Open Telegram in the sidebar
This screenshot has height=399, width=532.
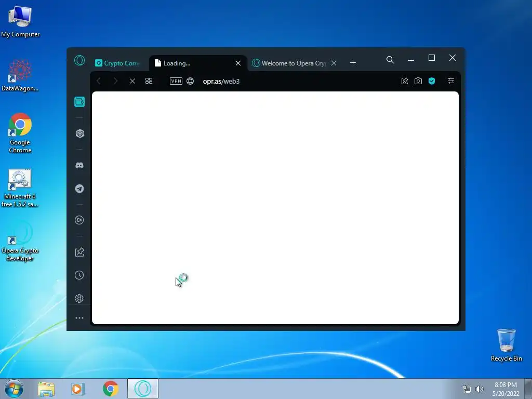(x=79, y=189)
